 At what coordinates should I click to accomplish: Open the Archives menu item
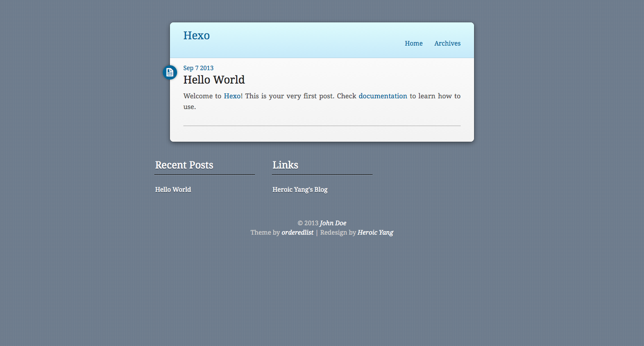pyautogui.click(x=447, y=43)
